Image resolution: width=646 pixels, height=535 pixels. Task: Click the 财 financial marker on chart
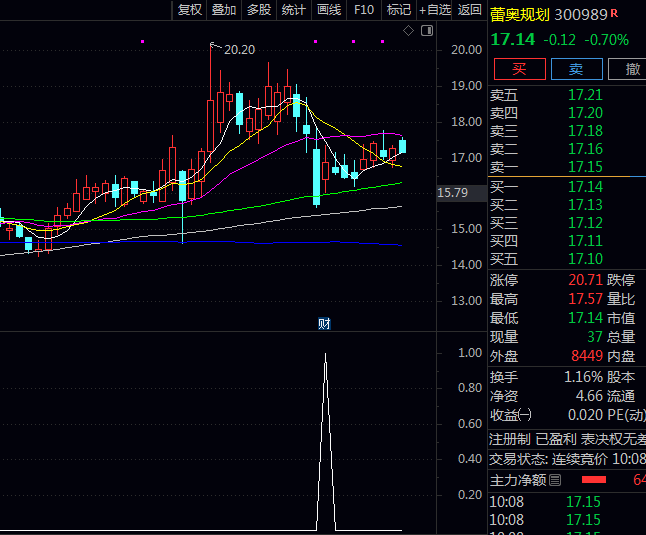pyautogui.click(x=324, y=322)
